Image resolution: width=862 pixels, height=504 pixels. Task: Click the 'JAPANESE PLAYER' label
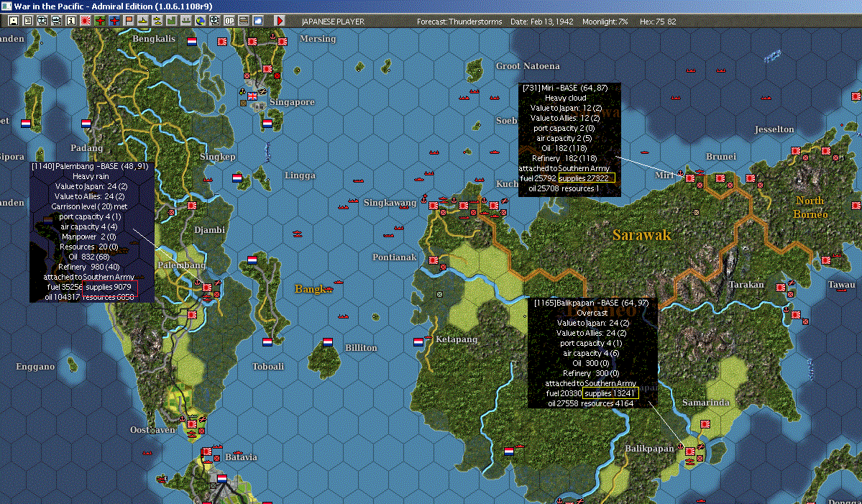click(333, 22)
